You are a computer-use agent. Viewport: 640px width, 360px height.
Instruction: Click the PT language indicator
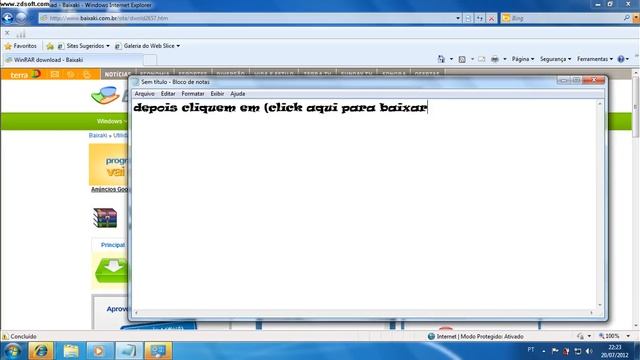pos(531,350)
